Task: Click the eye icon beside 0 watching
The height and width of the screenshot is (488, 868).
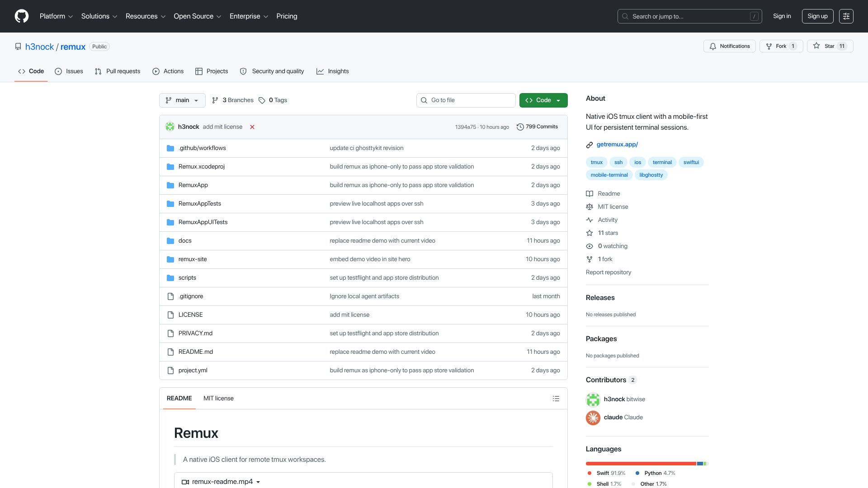Action: tap(590, 246)
